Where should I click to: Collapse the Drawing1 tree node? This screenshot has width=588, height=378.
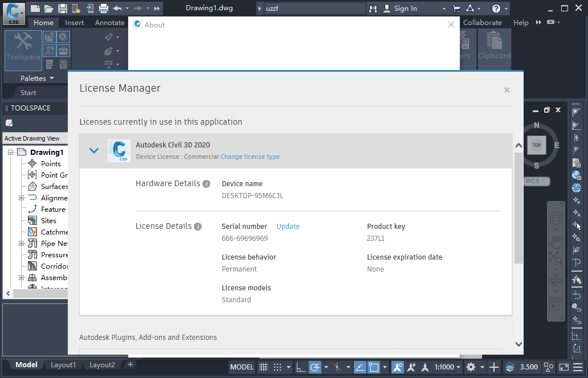(x=10, y=152)
